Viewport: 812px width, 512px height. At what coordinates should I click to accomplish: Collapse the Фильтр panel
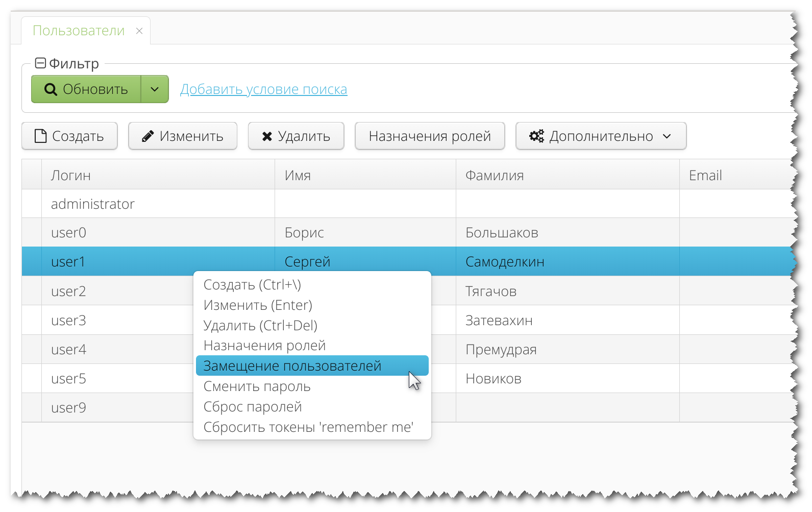(x=40, y=63)
